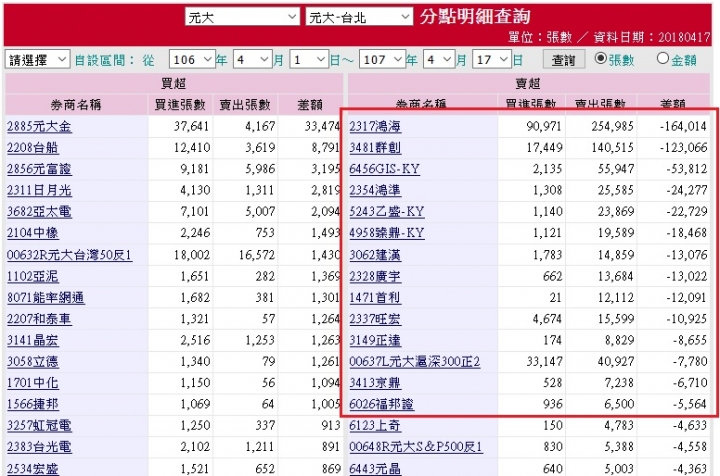This screenshot has height=476, width=720.
Task: Click the -123,066 difference value
Action: pos(683,148)
